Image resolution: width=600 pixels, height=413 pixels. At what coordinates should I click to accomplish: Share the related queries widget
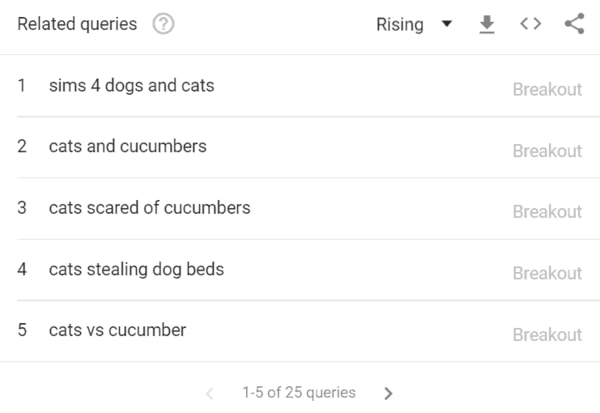click(574, 25)
